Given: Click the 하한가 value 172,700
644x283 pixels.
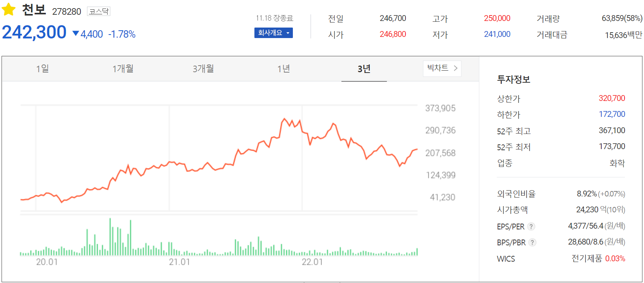Looking at the screenshot, I should (612, 114).
